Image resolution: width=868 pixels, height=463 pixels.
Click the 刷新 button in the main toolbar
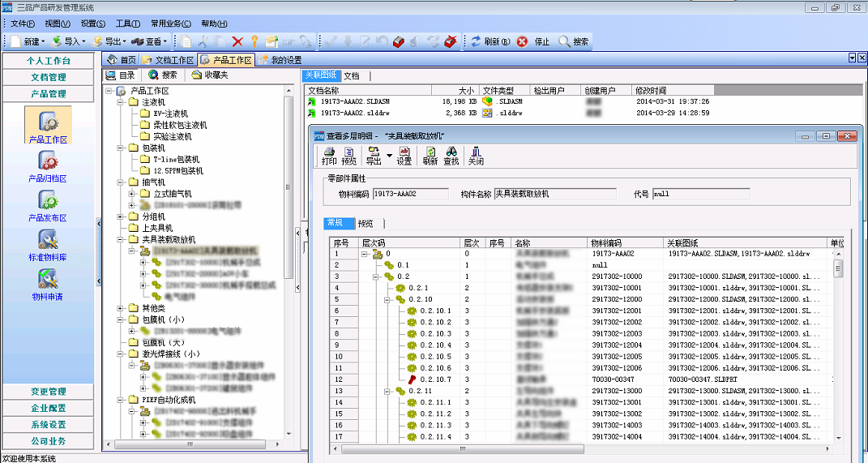[x=491, y=41]
